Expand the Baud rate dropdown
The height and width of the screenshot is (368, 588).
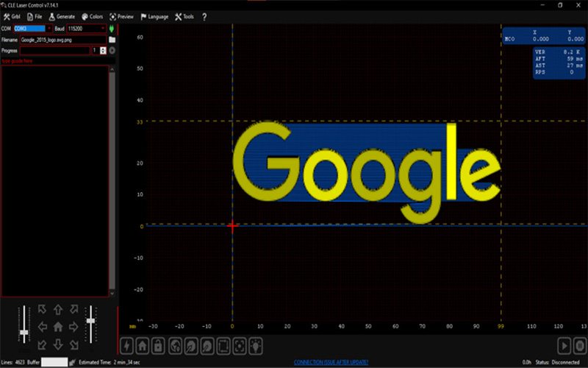(103, 29)
